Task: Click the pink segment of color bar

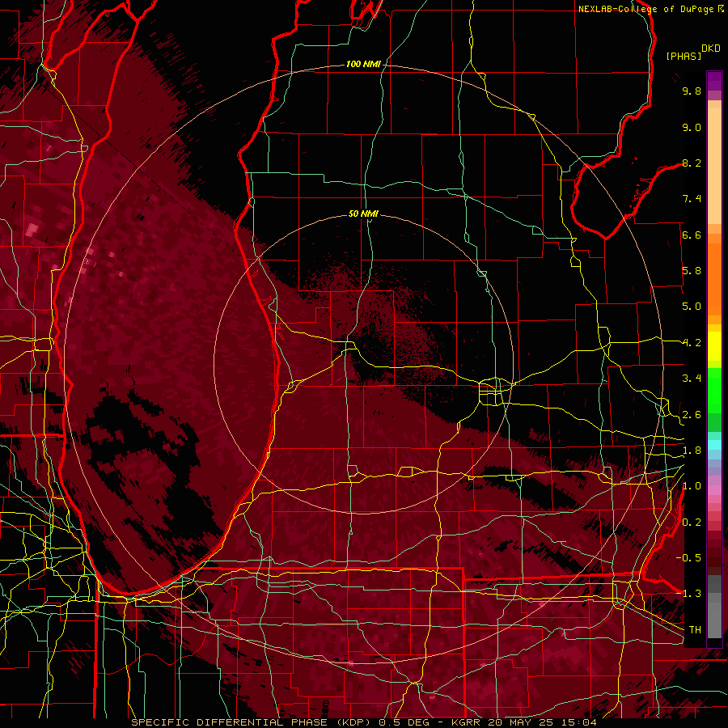Action: (714, 490)
